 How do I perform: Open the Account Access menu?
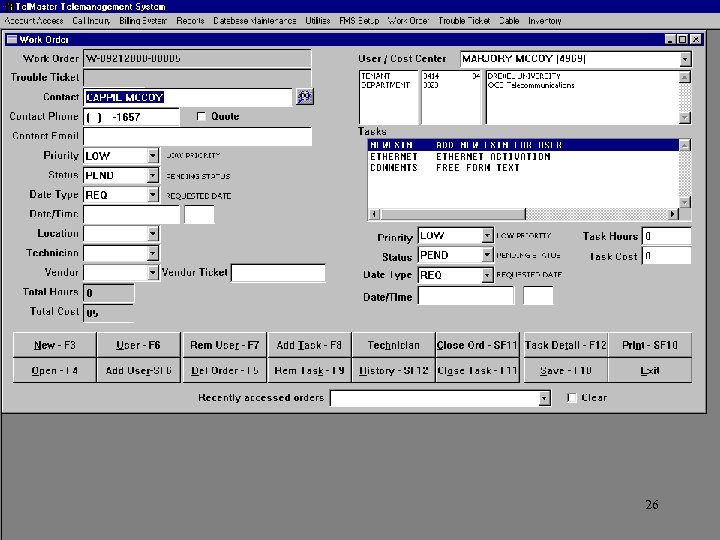[x=34, y=21]
